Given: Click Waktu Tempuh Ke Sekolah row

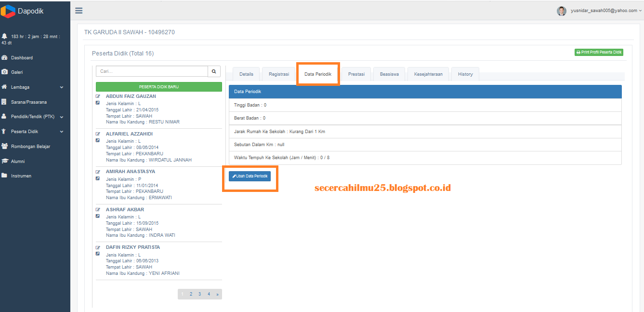Looking at the screenshot, I should 425,158.
